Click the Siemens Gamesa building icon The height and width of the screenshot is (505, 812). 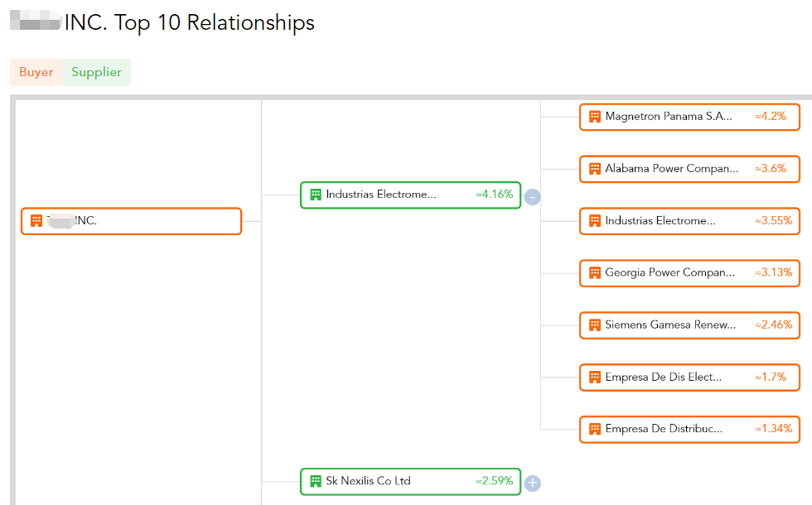[x=595, y=325]
